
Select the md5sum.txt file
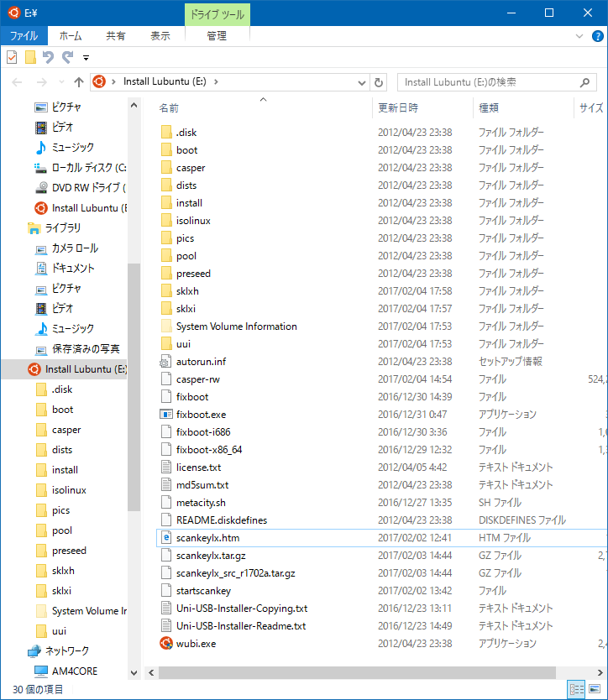pyautogui.click(x=202, y=485)
